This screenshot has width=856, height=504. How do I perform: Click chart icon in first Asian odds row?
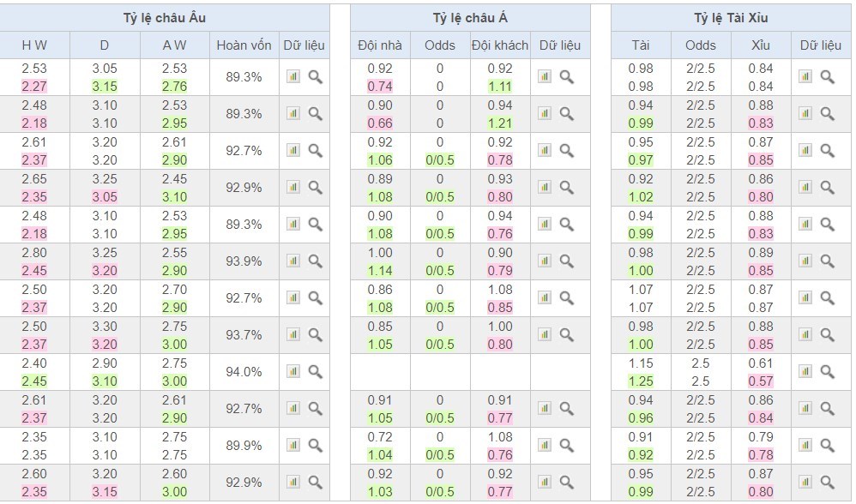click(x=545, y=76)
